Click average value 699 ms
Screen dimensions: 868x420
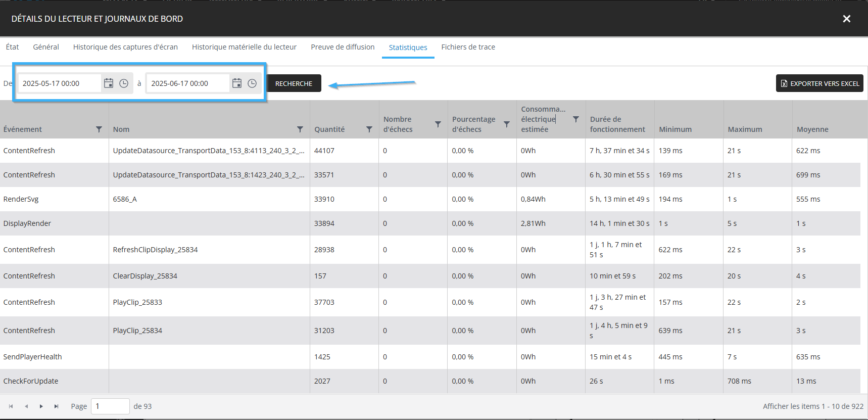pyautogui.click(x=808, y=175)
